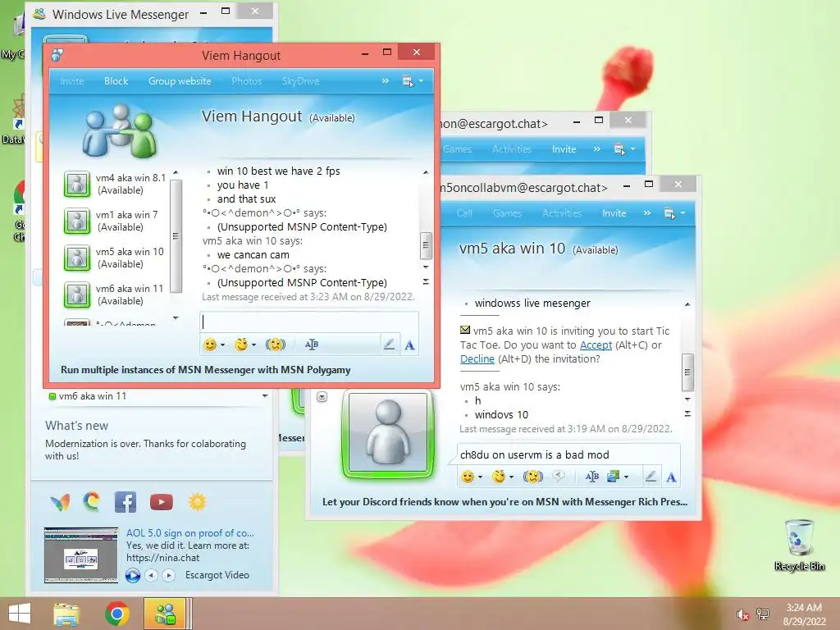
Task: Switch to handwriting in vm5 chat window
Action: 651,477
